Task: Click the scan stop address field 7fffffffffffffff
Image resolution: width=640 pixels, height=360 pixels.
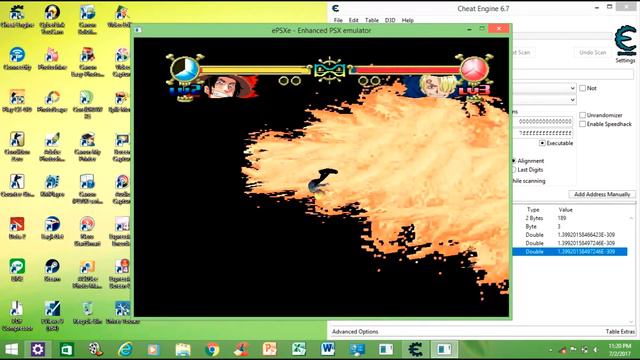Action: [543, 133]
